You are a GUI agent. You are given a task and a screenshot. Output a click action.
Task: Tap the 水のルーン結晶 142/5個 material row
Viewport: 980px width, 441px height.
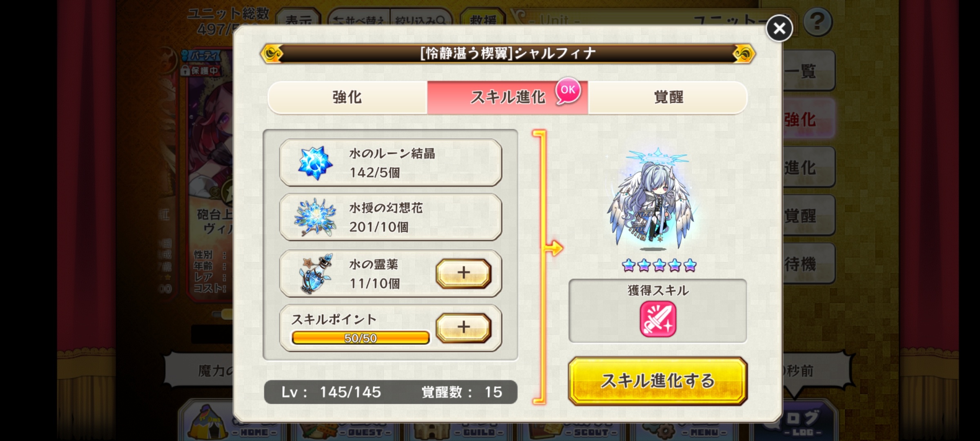click(390, 163)
